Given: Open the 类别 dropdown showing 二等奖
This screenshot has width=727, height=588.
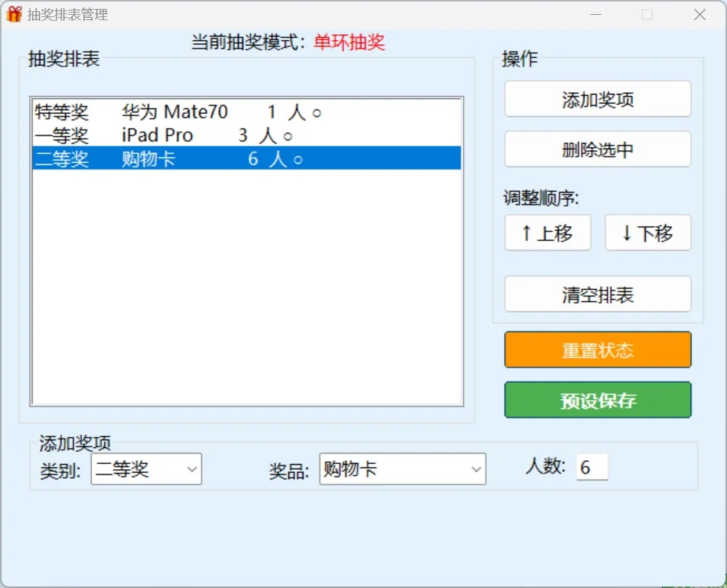Looking at the screenshot, I should tap(138, 469).
